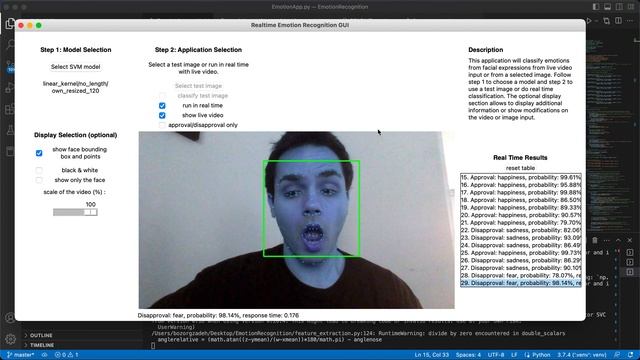Click the master branch status bar item
This screenshot has width=640, height=360.
[x=21, y=355]
